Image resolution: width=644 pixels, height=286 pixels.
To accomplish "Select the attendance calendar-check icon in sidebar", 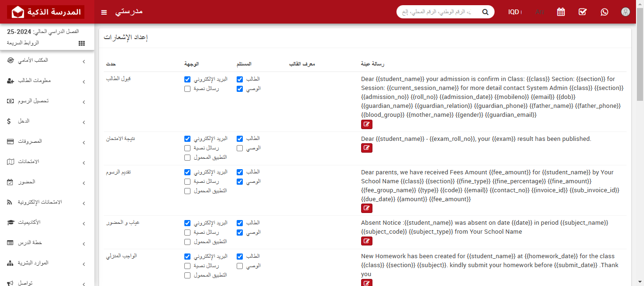I will tap(11, 183).
